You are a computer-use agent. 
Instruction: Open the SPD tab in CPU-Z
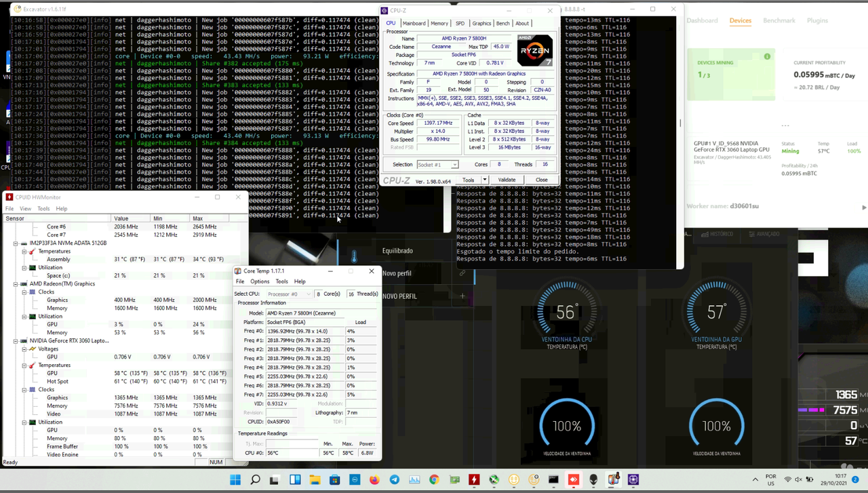[460, 23]
